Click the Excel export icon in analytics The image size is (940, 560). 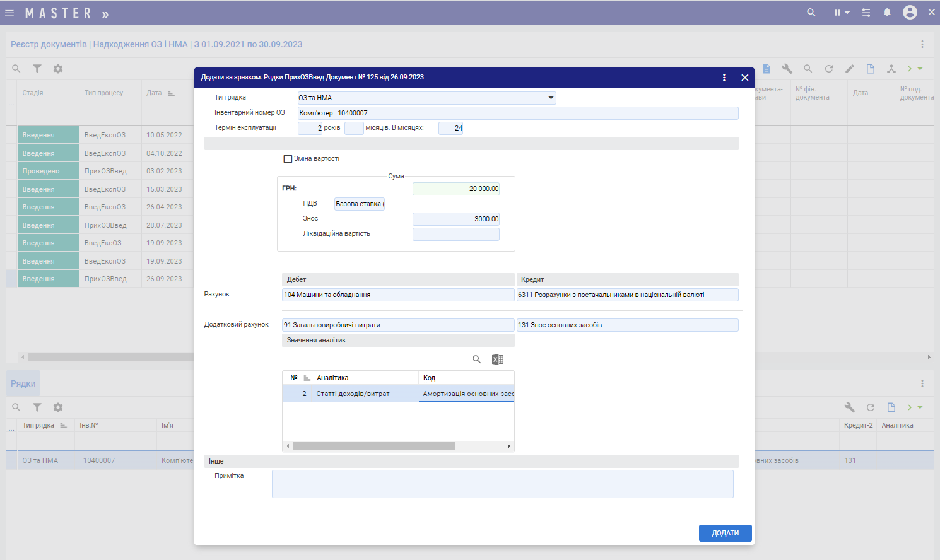tap(498, 359)
